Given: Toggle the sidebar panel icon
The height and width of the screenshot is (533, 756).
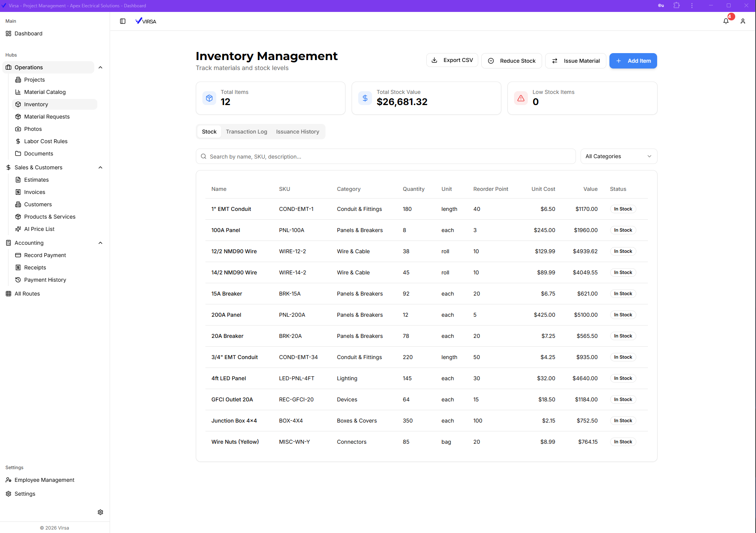Looking at the screenshot, I should tap(123, 21).
